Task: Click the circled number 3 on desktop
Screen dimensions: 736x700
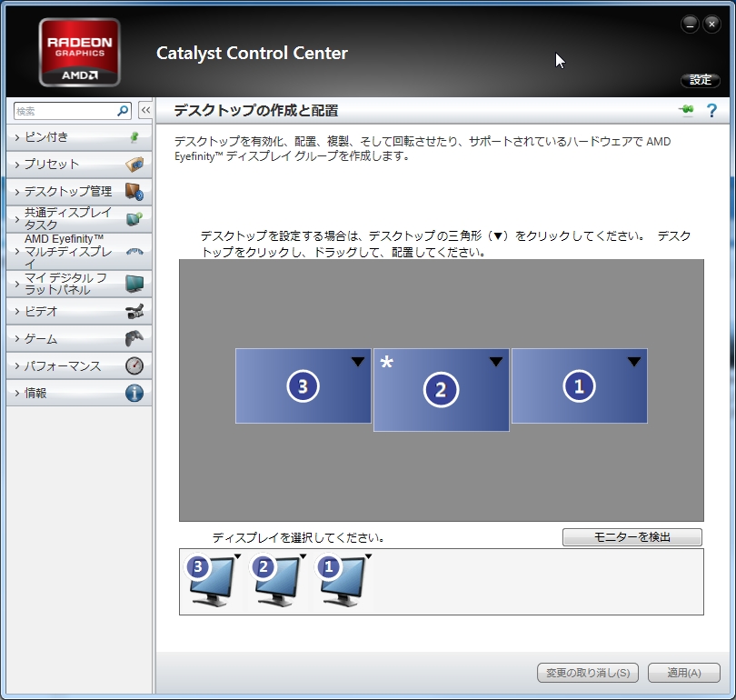Action: pyautogui.click(x=303, y=386)
